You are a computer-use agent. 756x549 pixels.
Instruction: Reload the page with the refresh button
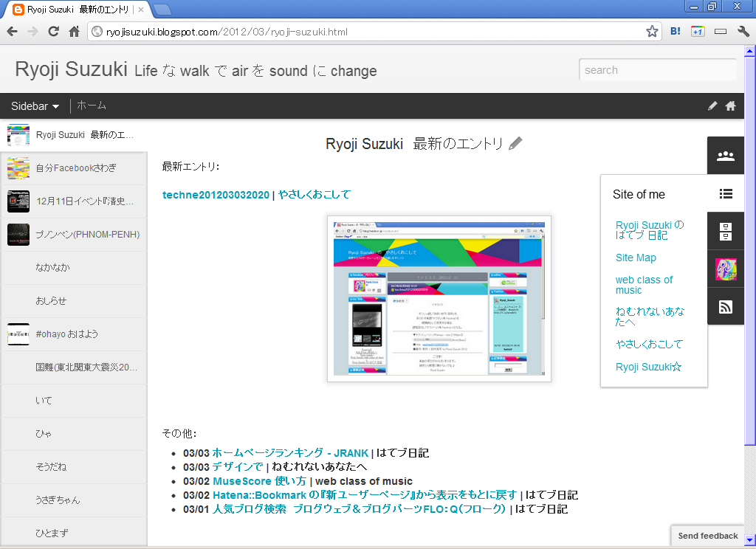(53, 32)
